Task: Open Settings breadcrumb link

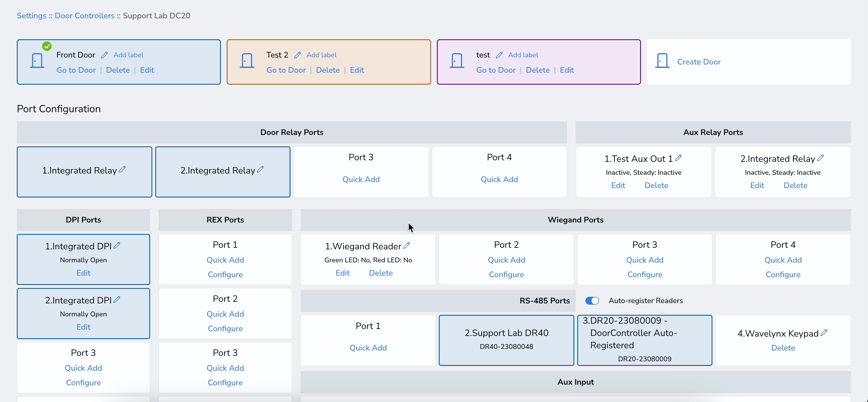Action: 32,15
